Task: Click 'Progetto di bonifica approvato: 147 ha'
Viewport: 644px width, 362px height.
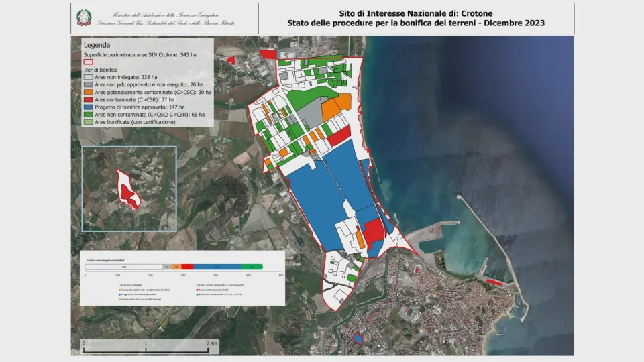Action: point(140,107)
